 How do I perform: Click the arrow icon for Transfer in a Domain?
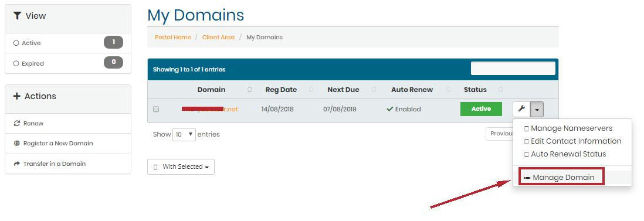click(17, 164)
